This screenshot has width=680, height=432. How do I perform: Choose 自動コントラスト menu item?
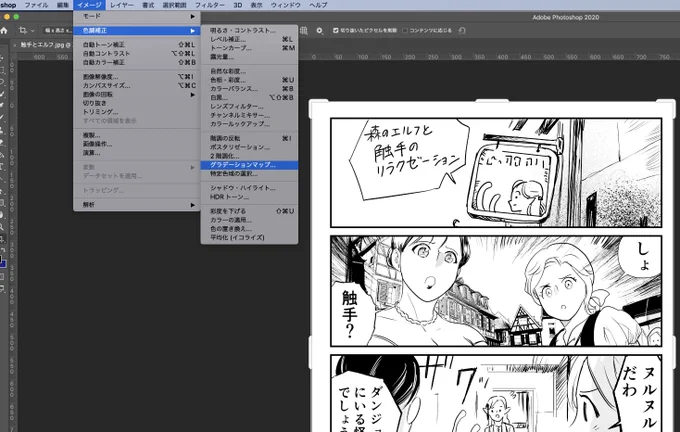coord(137,53)
